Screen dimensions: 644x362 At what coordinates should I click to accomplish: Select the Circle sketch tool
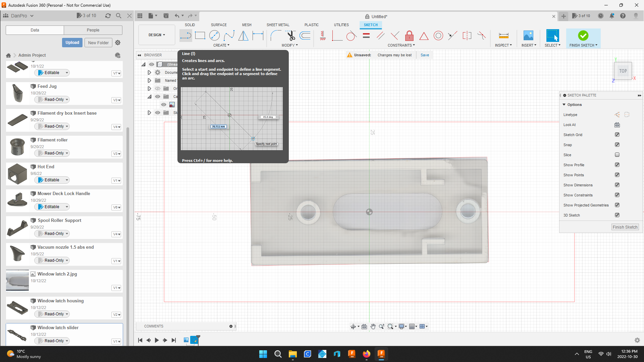pyautogui.click(x=215, y=35)
